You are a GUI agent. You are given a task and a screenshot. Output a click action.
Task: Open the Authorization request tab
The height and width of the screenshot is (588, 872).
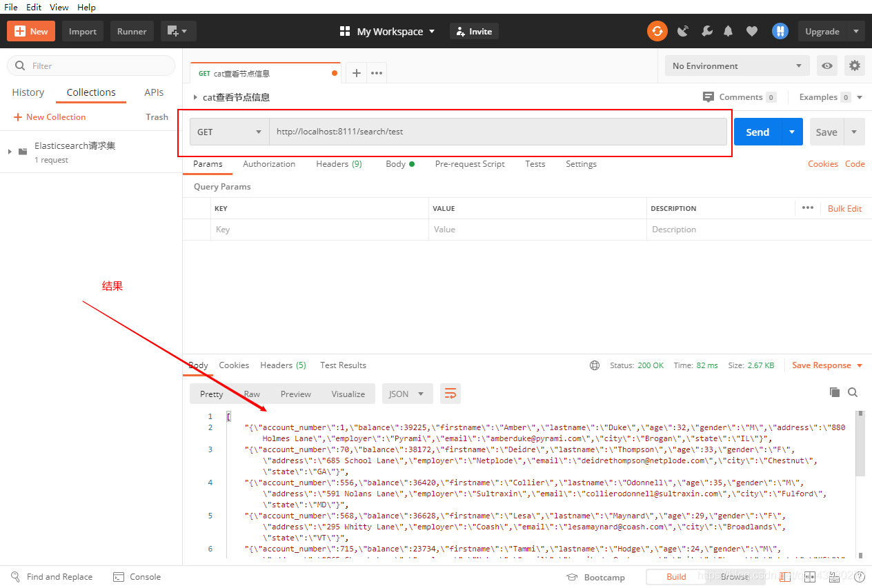pos(269,164)
